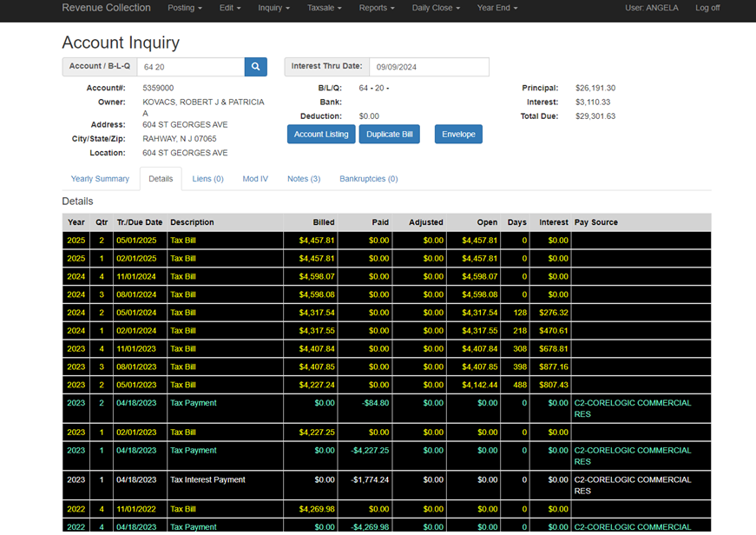Switch to the Yearly Summary tab

pyautogui.click(x=100, y=179)
